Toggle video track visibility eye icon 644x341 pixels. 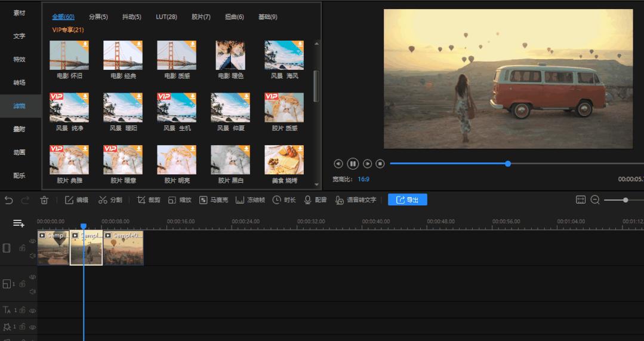(33, 241)
